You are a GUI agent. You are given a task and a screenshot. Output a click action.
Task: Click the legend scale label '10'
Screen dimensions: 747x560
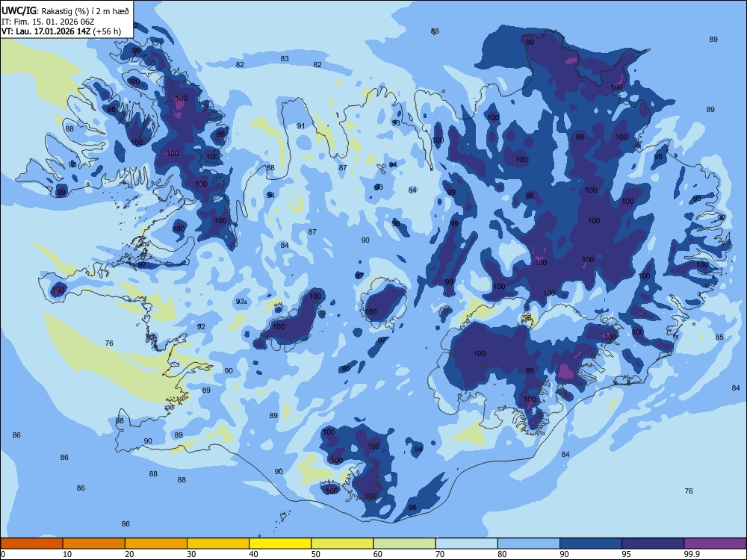pyautogui.click(x=67, y=554)
